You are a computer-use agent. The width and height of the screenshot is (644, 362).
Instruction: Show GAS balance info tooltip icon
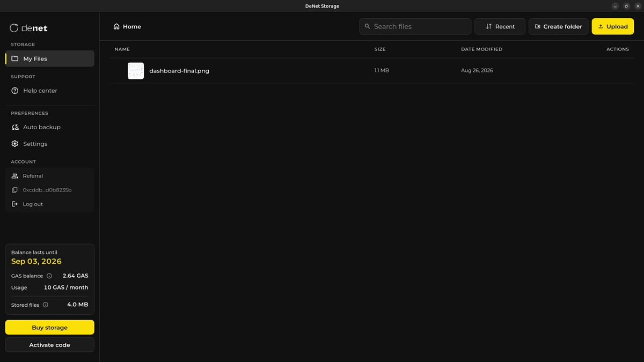pyautogui.click(x=49, y=276)
